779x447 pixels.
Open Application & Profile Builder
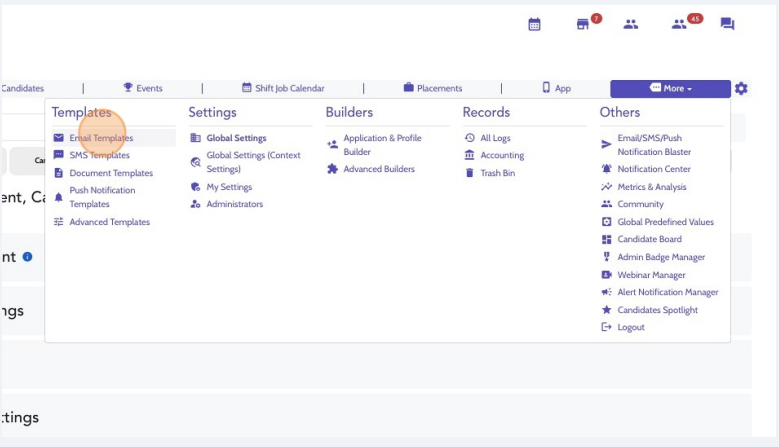pyautogui.click(x=383, y=145)
